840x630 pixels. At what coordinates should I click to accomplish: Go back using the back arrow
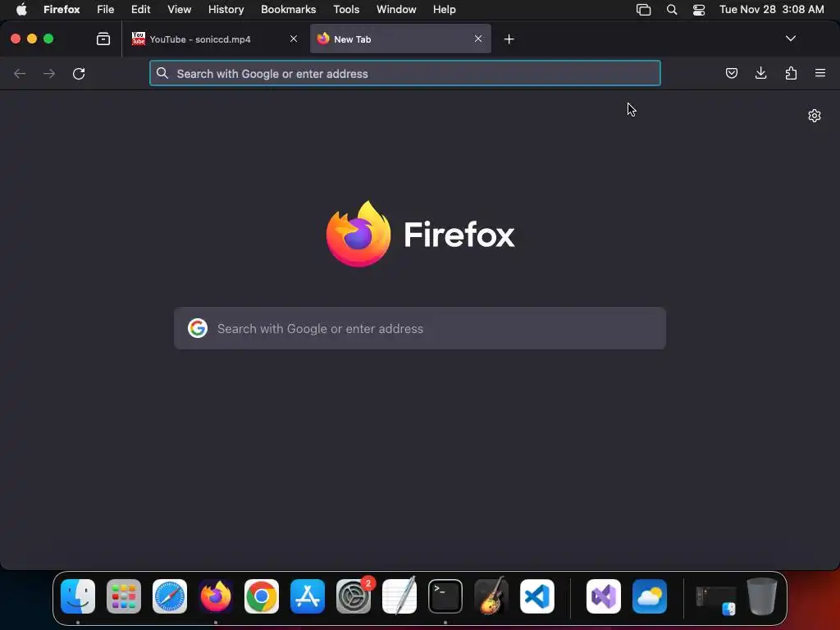[20, 73]
